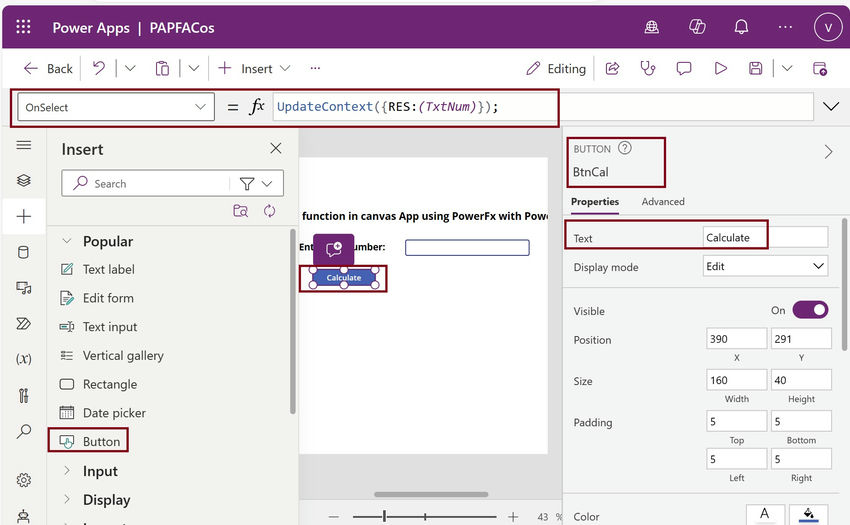Screen dimensions: 850x525
Task: Share the app
Action: point(613,68)
